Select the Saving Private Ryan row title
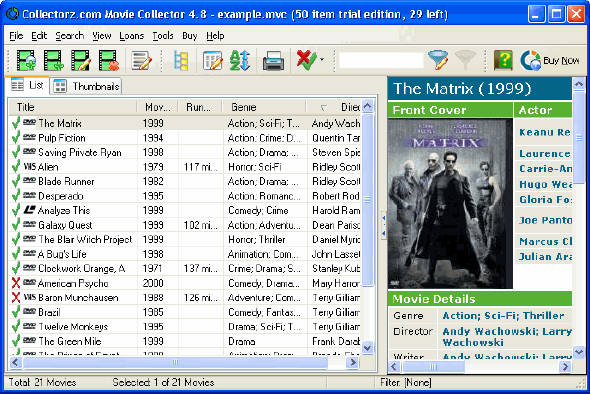The image size is (590, 394). pyautogui.click(x=80, y=152)
